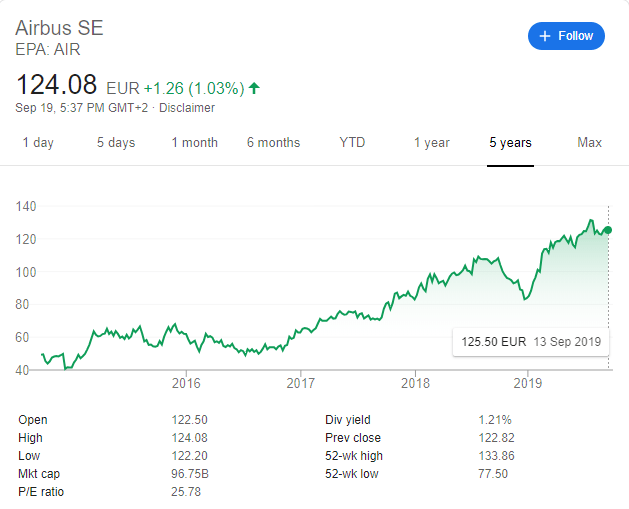Click the green up arrow icon
629x509 pixels.
click(254, 88)
